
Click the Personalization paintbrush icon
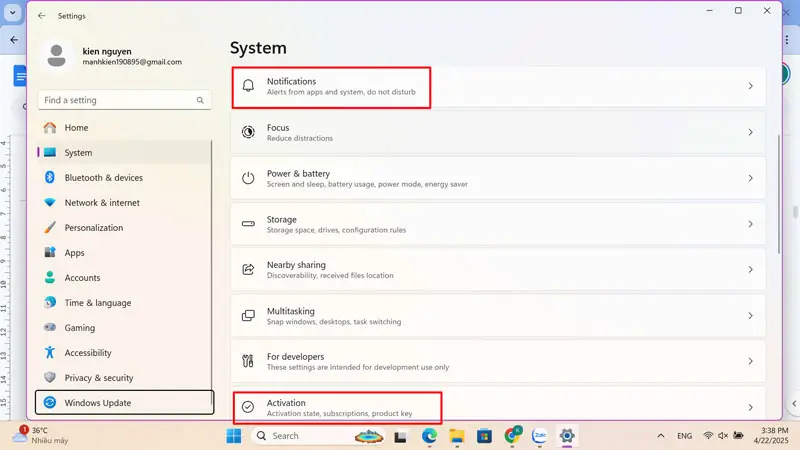(x=49, y=228)
